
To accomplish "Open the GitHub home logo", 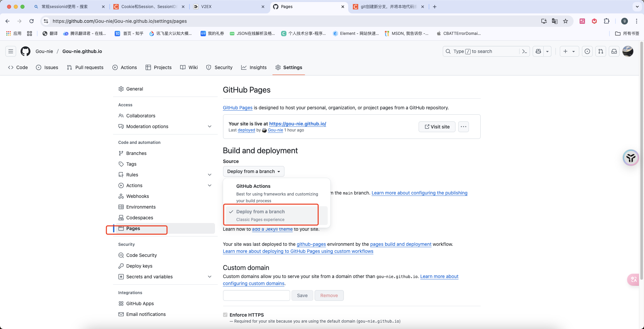I will (25, 51).
